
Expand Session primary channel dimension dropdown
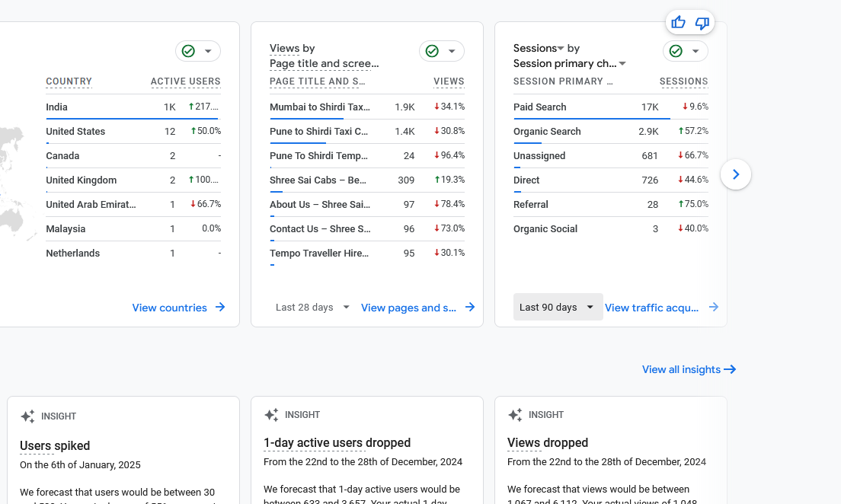[x=622, y=64]
